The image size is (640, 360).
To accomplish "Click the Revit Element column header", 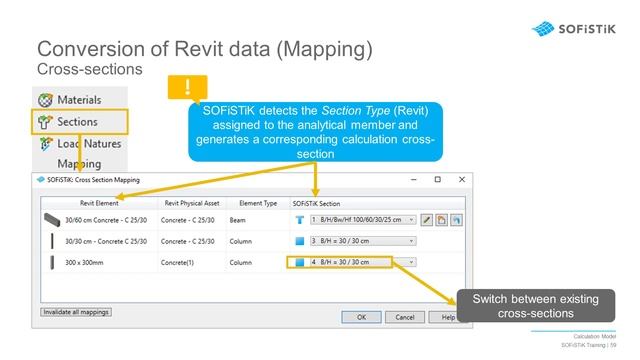I will (99, 203).
